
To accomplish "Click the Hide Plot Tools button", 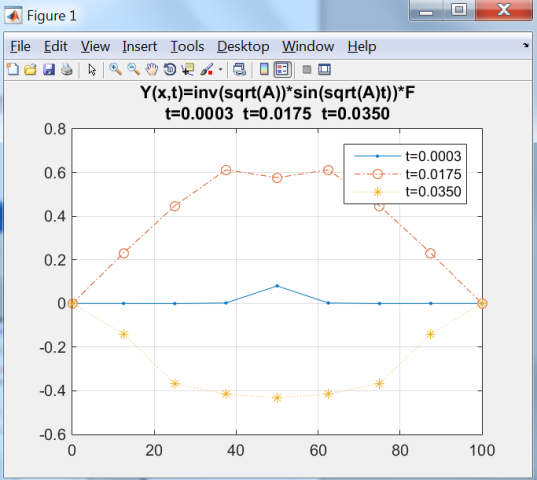I will pyautogui.click(x=307, y=70).
